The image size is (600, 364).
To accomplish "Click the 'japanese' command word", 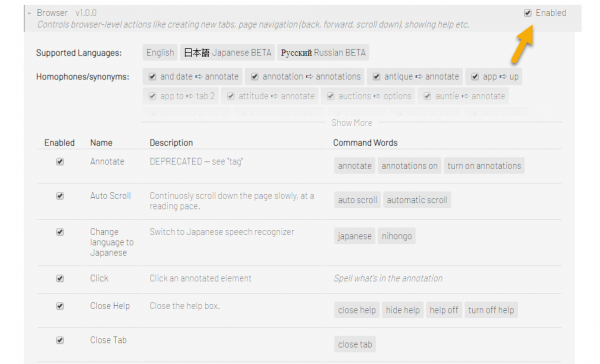I will click(x=355, y=236).
